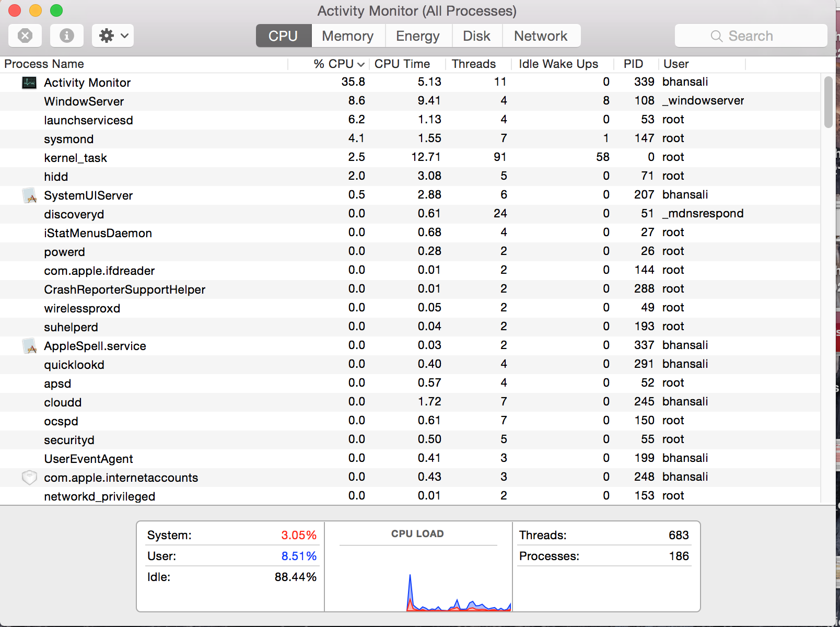Click kernel_task CPU Time 12.71
This screenshot has width=840, height=627.
[x=426, y=157]
